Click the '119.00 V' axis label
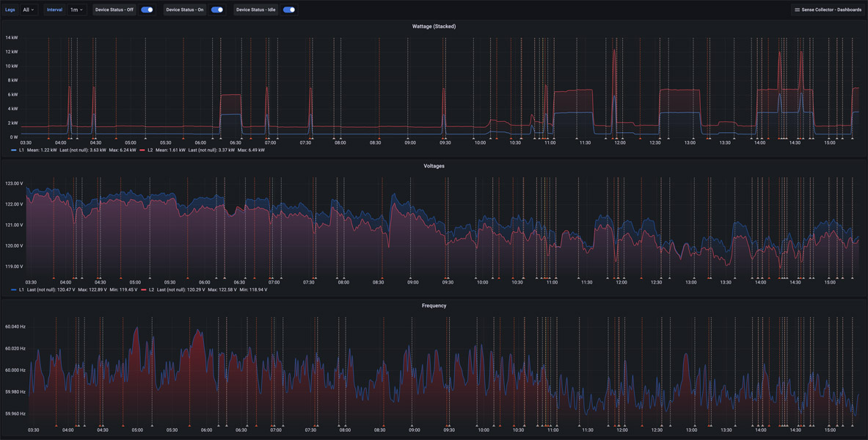The image size is (868, 440). (13, 266)
